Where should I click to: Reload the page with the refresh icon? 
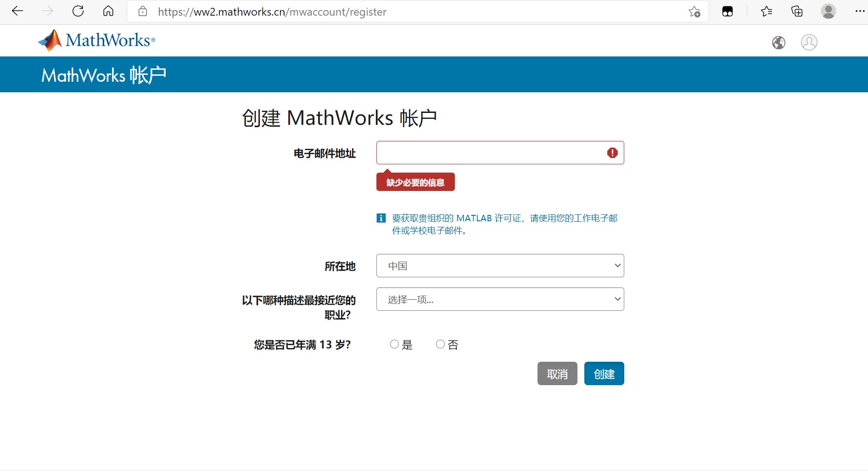coord(78,11)
